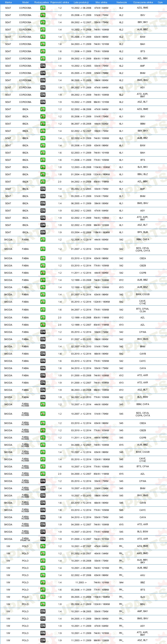Image resolution: width=167 pixels, height=644 pixels.
Task: Click the AXU engine code cell
Action: pyautogui.click(x=143, y=575)
